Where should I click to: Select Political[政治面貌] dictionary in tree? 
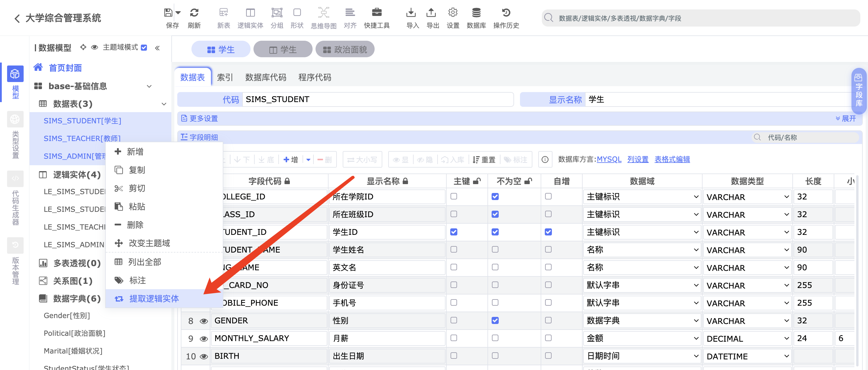[74, 333]
